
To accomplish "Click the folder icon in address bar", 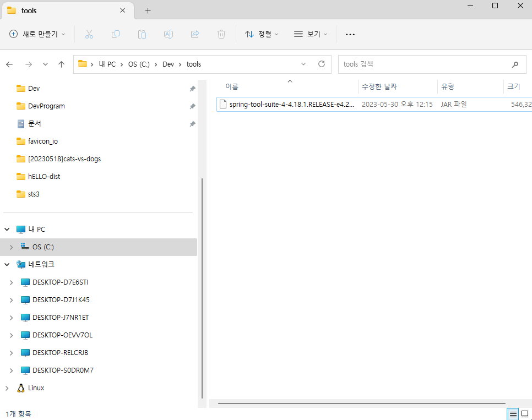I will point(83,64).
